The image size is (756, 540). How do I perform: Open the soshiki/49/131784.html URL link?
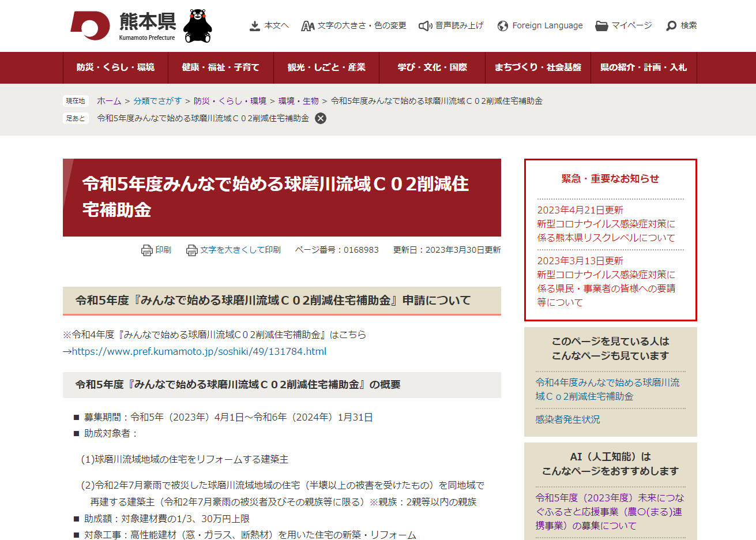click(199, 351)
